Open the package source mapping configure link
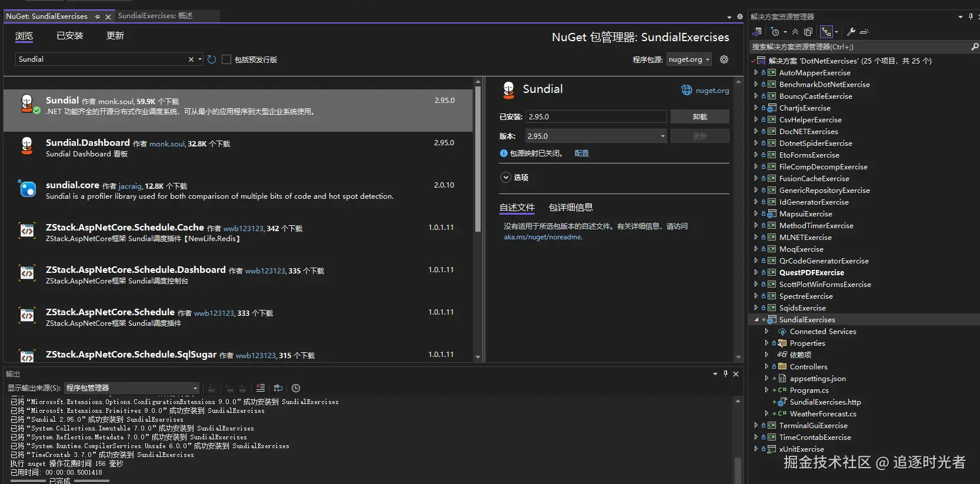Viewport: 980px width, 484px height. tap(582, 153)
